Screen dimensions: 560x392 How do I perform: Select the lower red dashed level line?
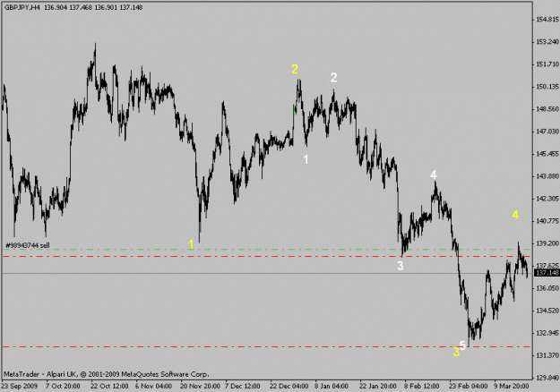point(266,346)
